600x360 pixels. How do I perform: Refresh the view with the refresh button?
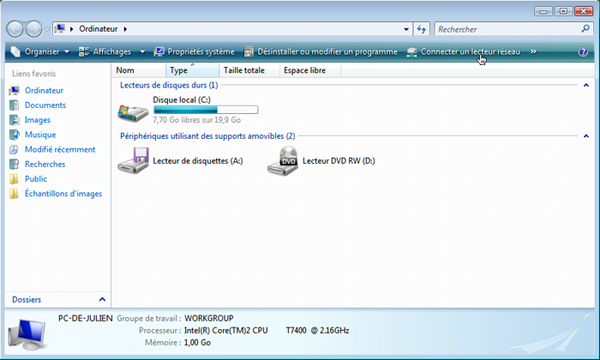tap(422, 29)
